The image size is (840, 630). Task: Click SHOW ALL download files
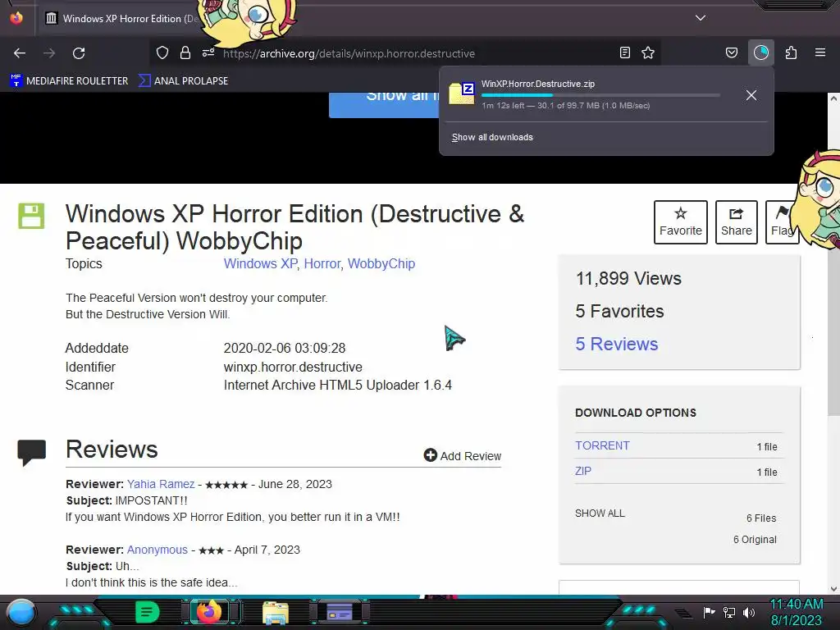click(600, 514)
